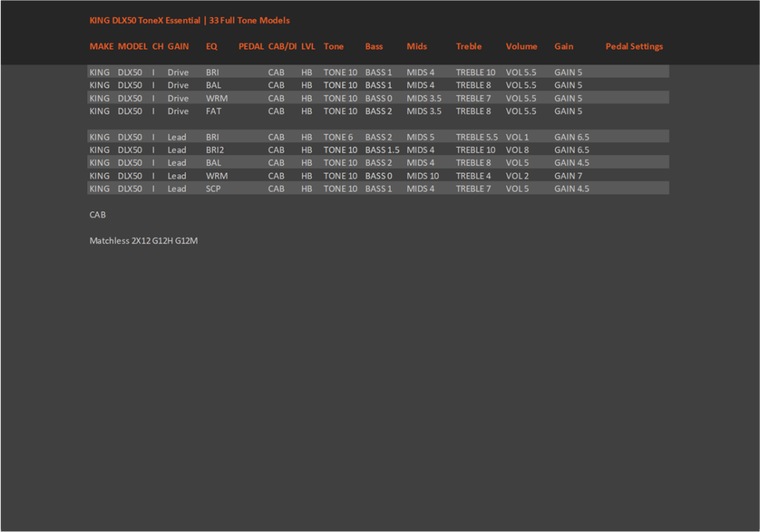The width and height of the screenshot is (760, 532).
Task: Click the LVL column header
Action: 308,47
